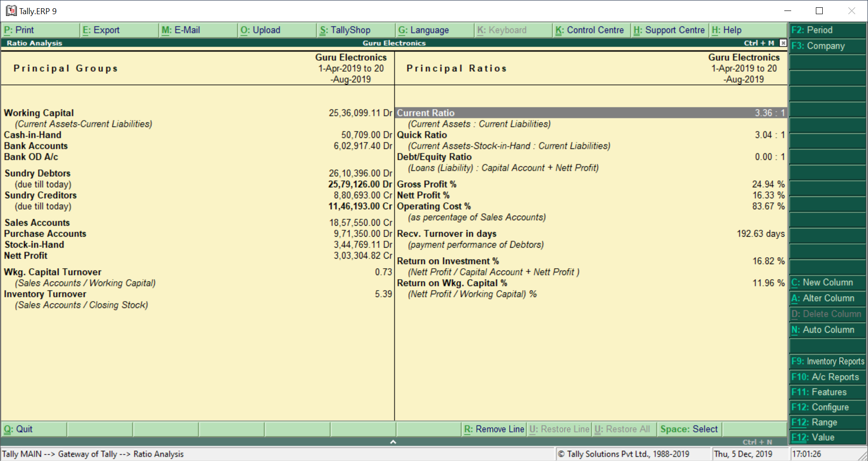Click the Restore All button
Screen dimensions: 868x461
coord(625,429)
